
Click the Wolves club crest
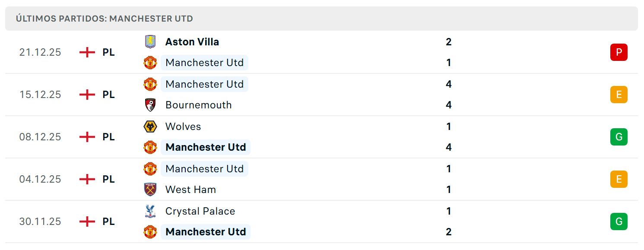coord(150,127)
